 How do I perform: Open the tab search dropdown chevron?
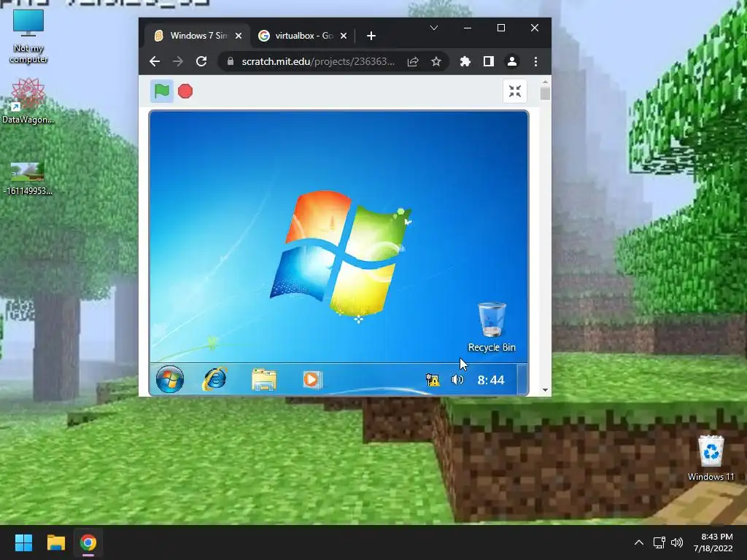click(434, 28)
